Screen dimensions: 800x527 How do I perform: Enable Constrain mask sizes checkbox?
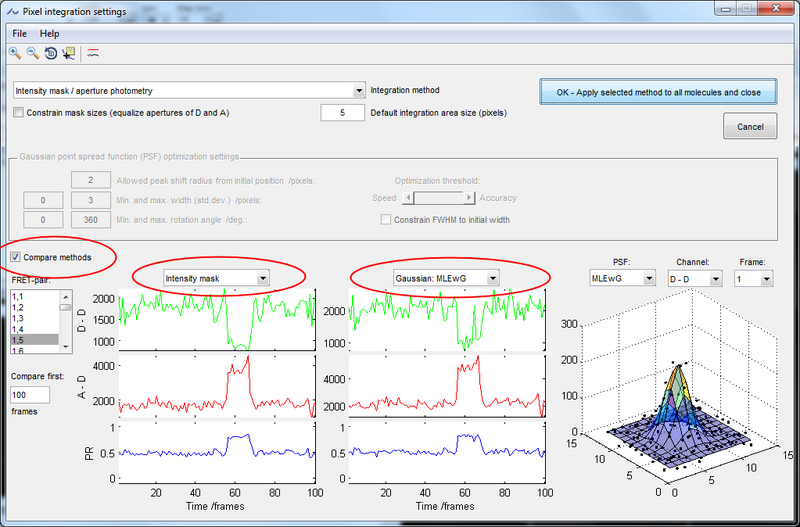(x=19, y=113)
